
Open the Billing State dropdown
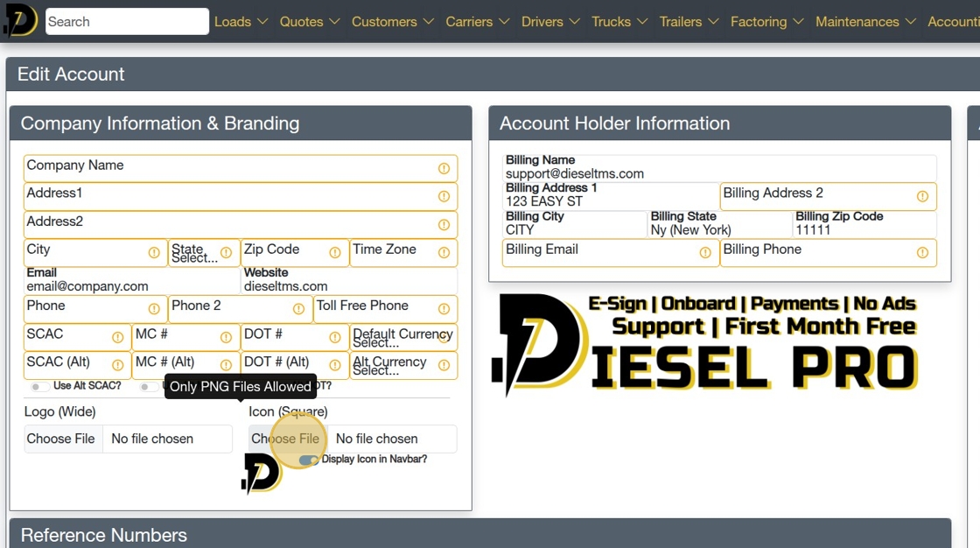click(719, 224)
